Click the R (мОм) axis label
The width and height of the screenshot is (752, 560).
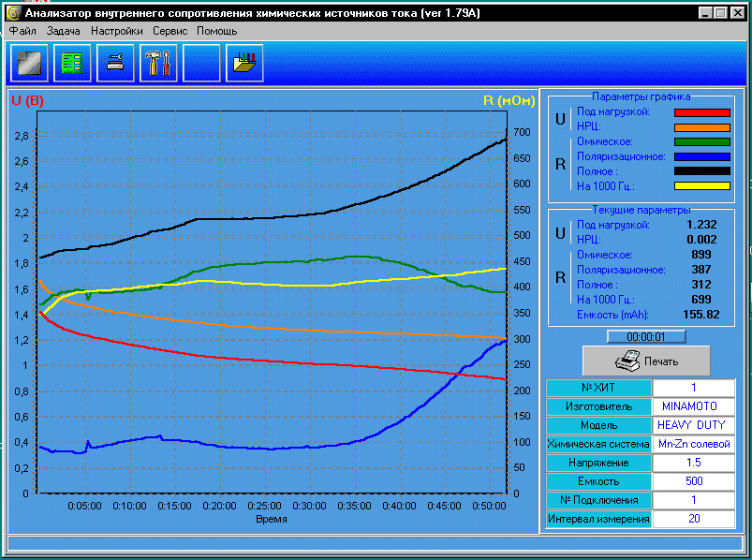pos(509,101)
